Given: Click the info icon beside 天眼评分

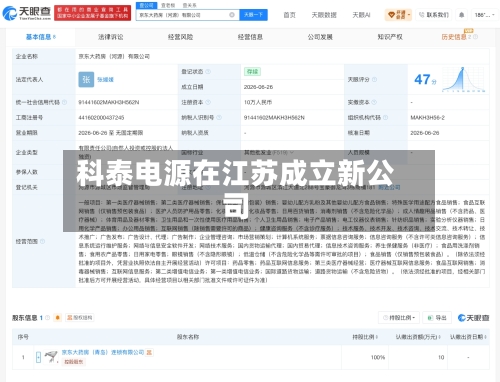Looking at the screenshot, I should pyautogui.click(x=374, y=79).
